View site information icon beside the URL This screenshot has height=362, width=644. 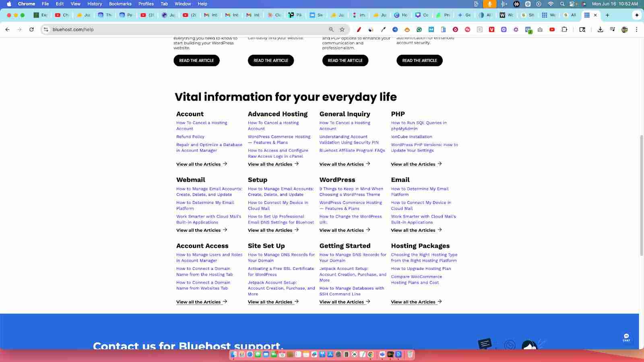pos(46,29)
